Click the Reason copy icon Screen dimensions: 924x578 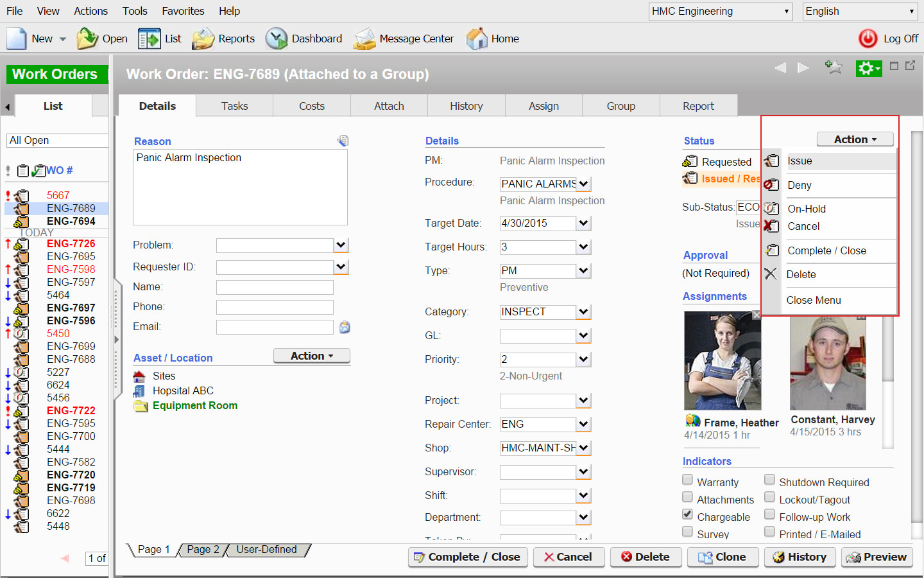343,140
